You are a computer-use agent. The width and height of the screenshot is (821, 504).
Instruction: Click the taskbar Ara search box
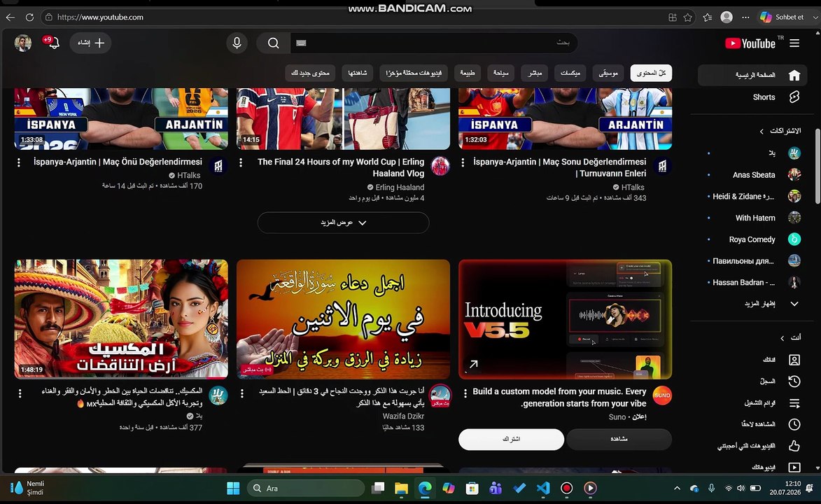pyautogui.click(x=305, y=489)
